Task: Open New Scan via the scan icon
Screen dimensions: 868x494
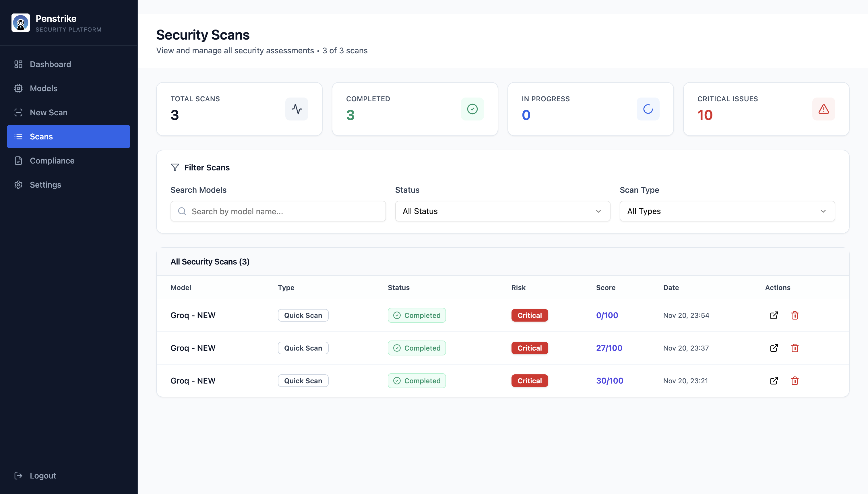Action: [18, 112]
